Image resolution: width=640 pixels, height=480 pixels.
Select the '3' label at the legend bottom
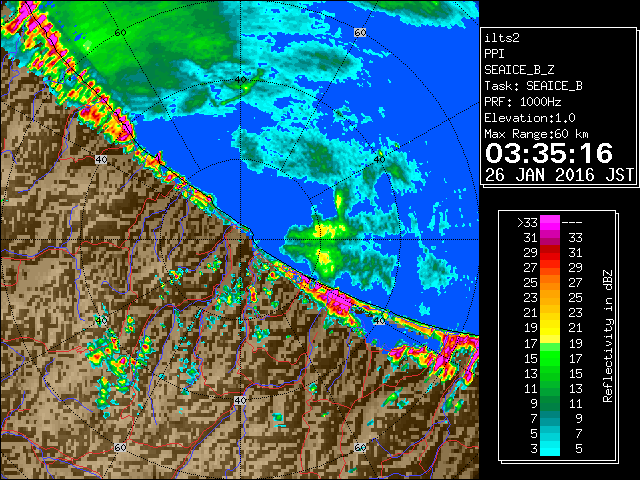click(534, 449)
